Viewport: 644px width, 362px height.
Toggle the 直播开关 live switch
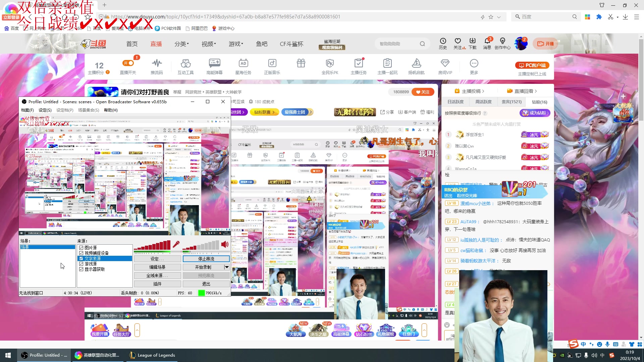tap(128, 63)
